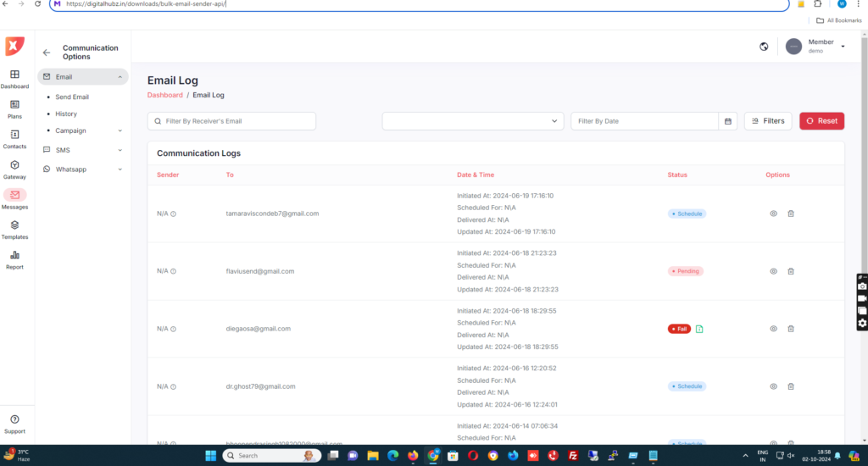Click the back arrow beside Communication Options

(x=47, y=53)
